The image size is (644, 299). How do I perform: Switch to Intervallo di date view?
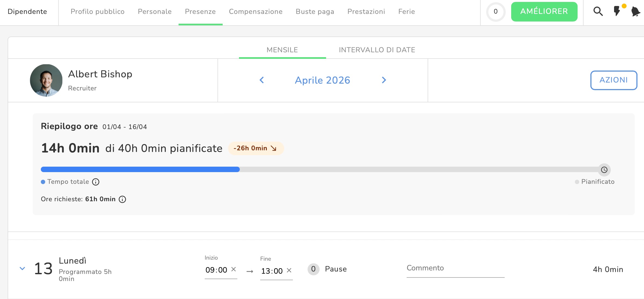(x=377, y=50)
